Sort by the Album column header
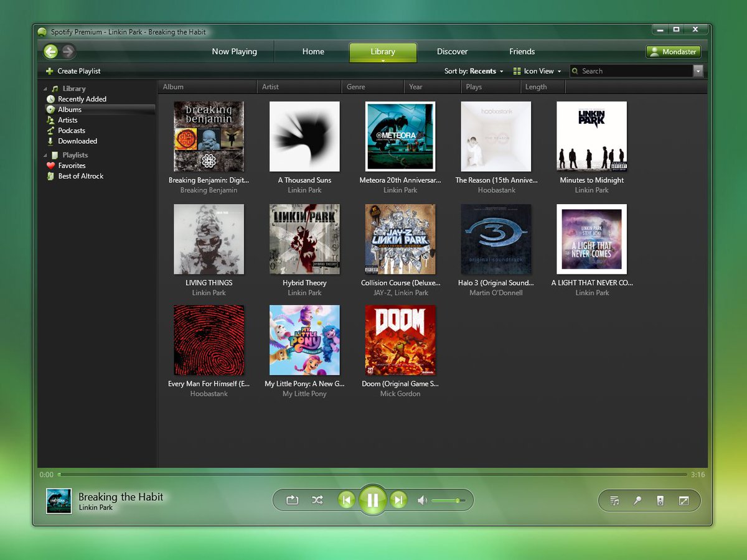 tap(207, 87)
